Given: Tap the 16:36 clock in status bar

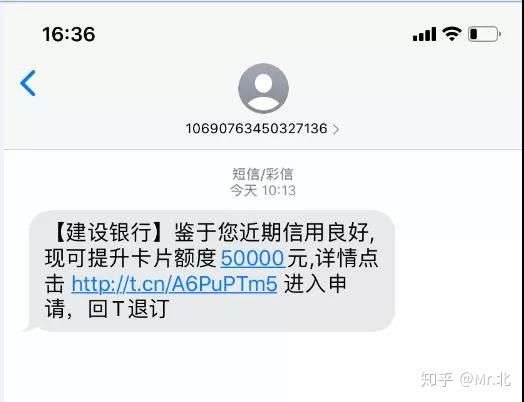Looking at the screenshot, I should coord(69,34).
